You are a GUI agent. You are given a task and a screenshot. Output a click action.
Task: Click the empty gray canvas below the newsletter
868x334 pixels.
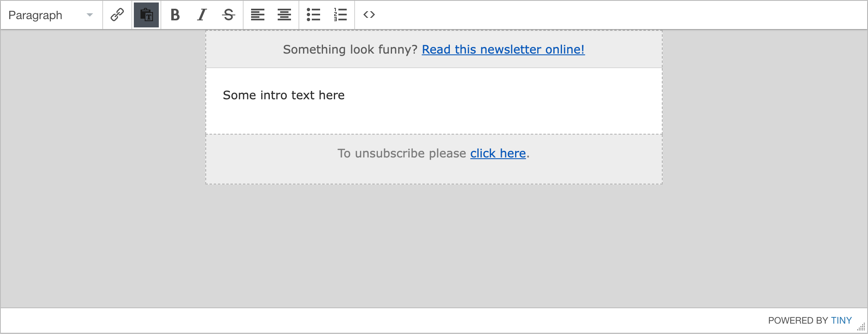[x=434, y=245]
